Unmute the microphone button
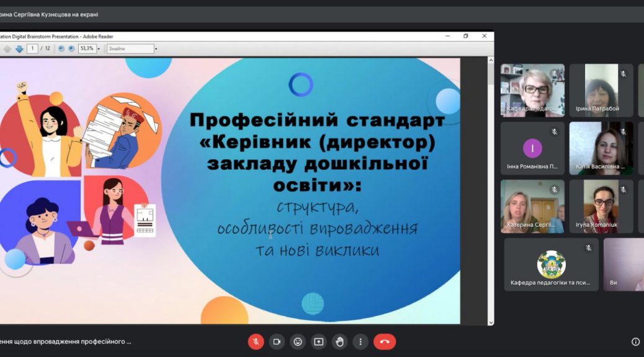This screenshot has height=357, width=644. tap(256, 342)
